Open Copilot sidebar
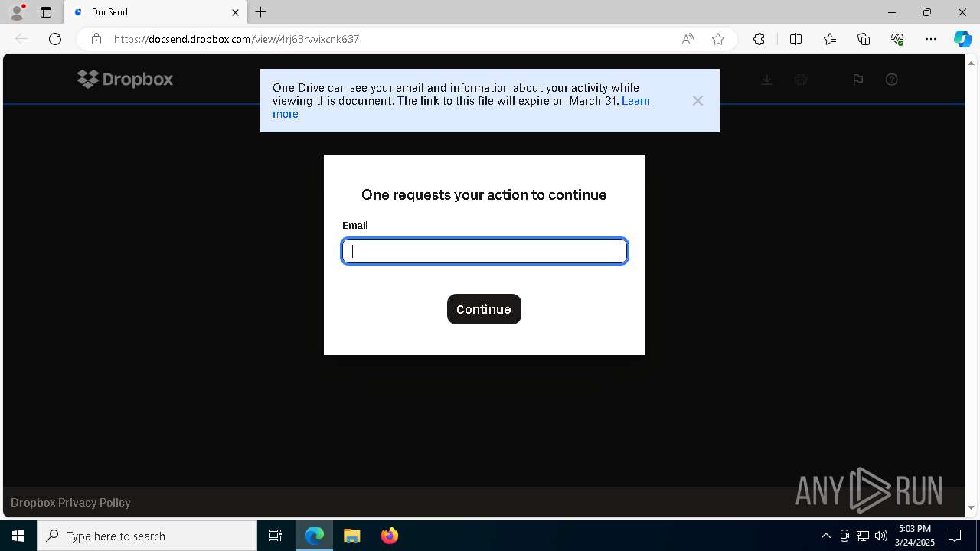Image resolution: width=980 pixels, height=551 pixels. pyautogui.click(x=962, y=39)
